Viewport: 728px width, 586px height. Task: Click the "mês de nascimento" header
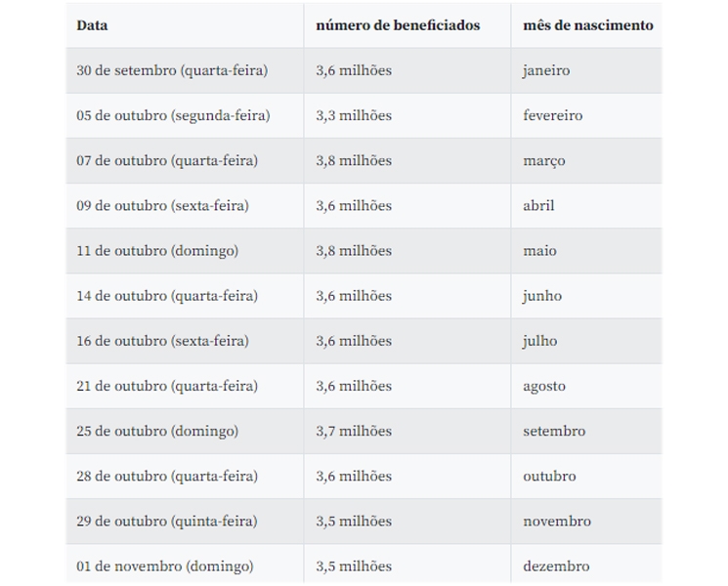pos(587,25)
